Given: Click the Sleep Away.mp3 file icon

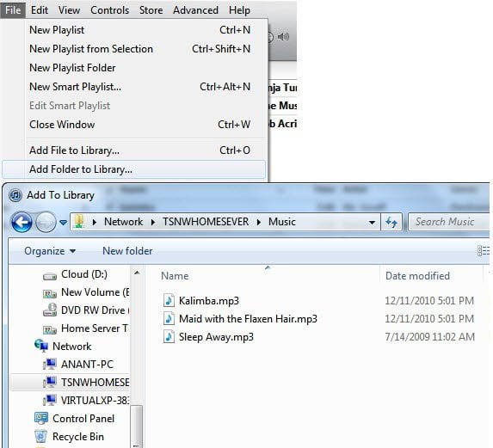Looking at the screenshot, I should click(x=169, y=337).
